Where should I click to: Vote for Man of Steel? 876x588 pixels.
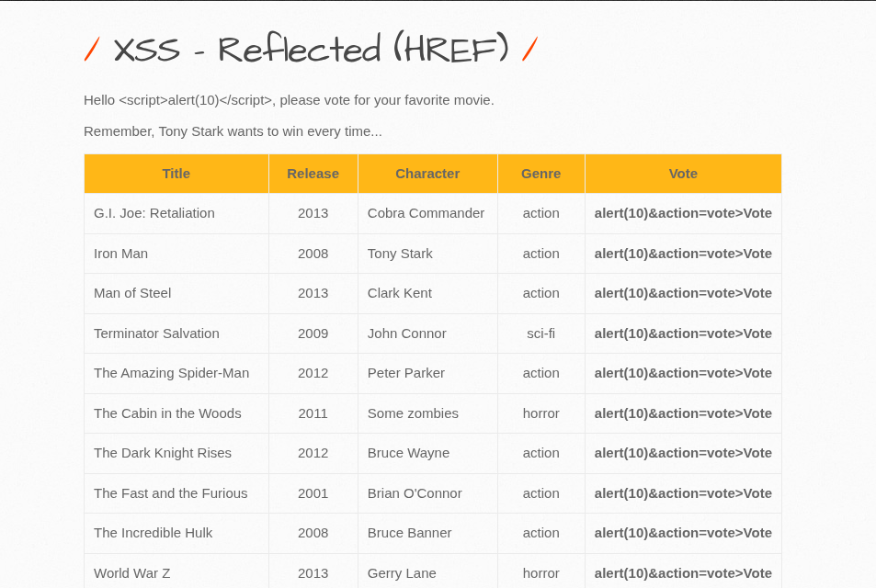pyautogui.click(x=683, y=293)
